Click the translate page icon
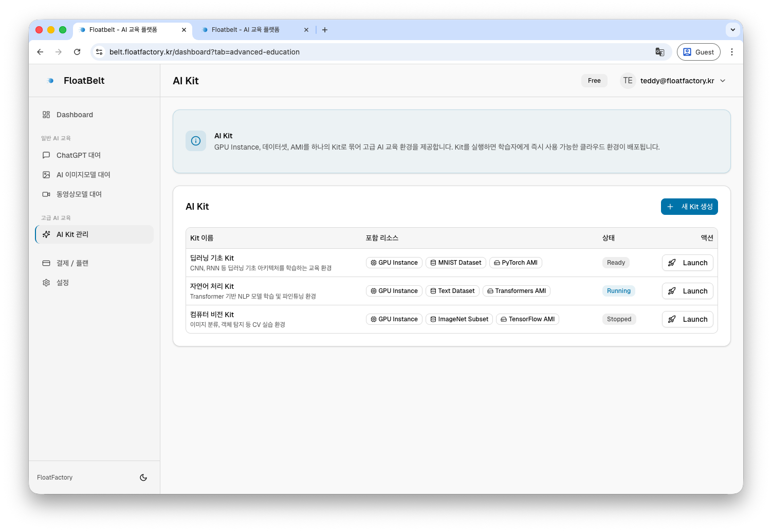Screen dimensions: 772x532 [x=659, y=52]
